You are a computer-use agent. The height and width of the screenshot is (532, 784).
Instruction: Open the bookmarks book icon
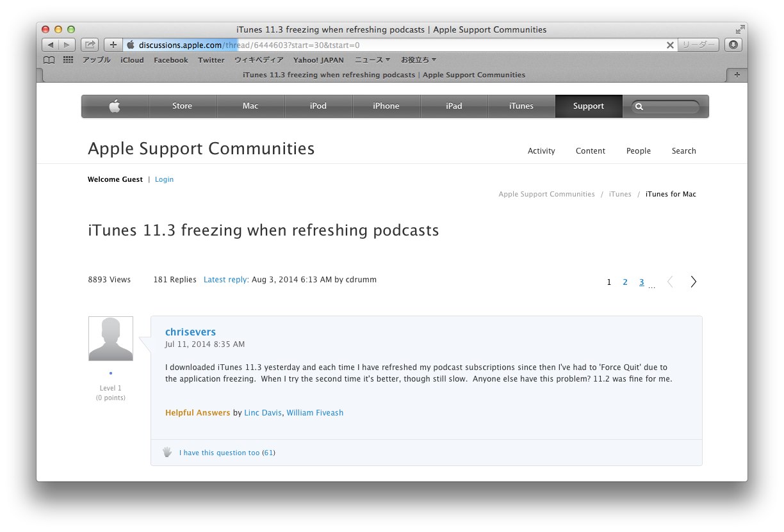point(49,60)
